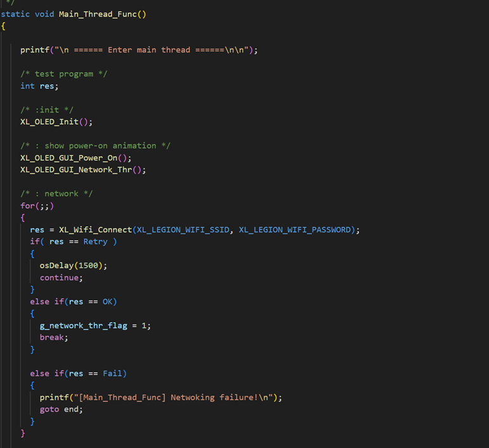Click the 'Retry' constant in the if condition
489x448 pixels.
(x=95, y=242)
